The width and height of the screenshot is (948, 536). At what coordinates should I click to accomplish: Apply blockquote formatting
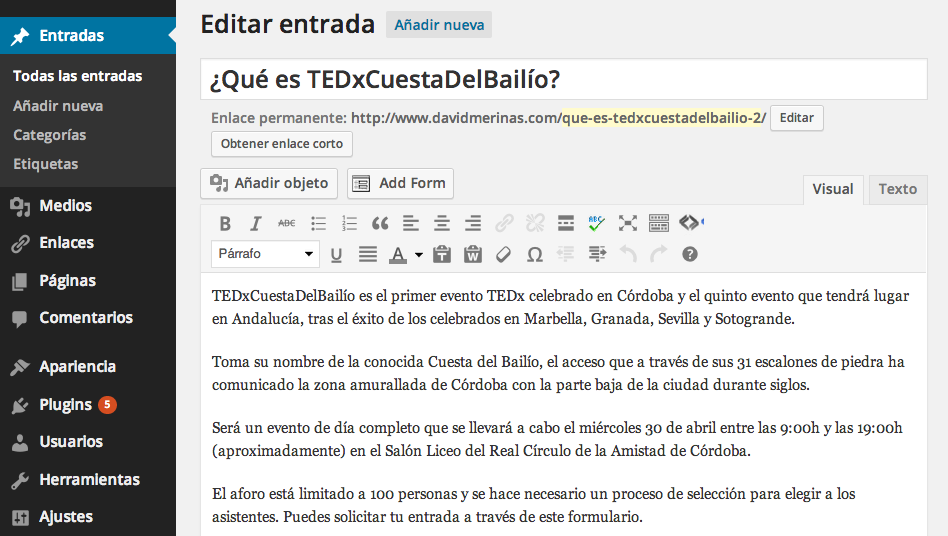pyautogui.click(x=380, y=224)
